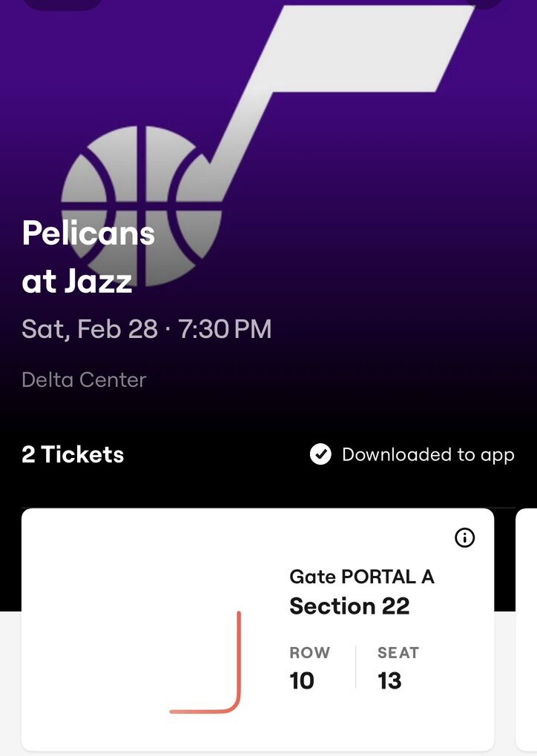The height and width of the screenshot is (756, 537).
Task: Tap the partially visible top-right header button
Action: click(x=486, y=3)
